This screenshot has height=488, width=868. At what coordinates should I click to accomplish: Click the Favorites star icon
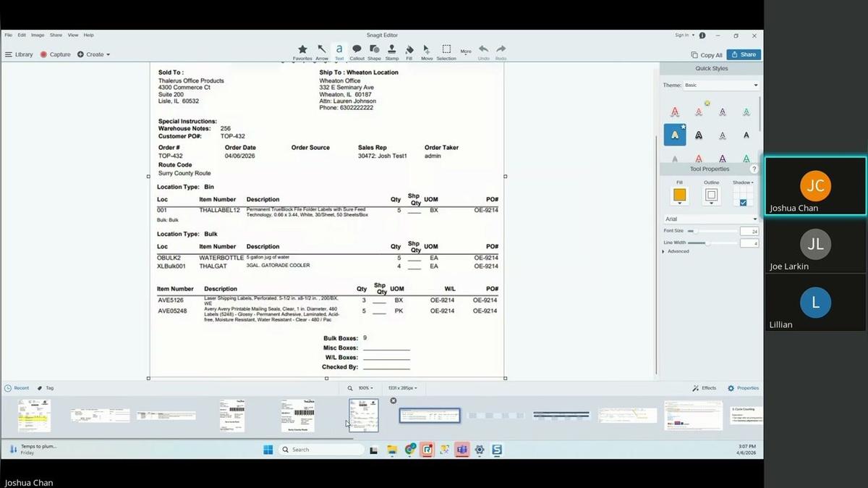coord(302,51)
